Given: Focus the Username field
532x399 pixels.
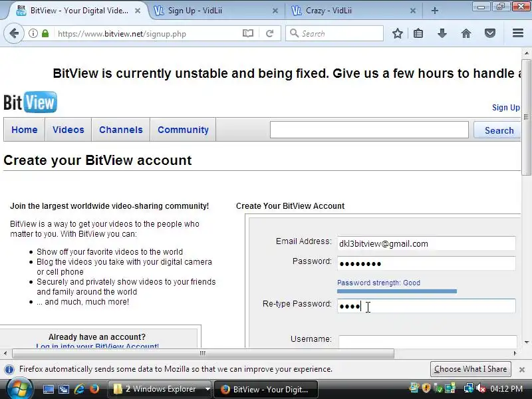Looking at the screenshot, I should point(428,341).
